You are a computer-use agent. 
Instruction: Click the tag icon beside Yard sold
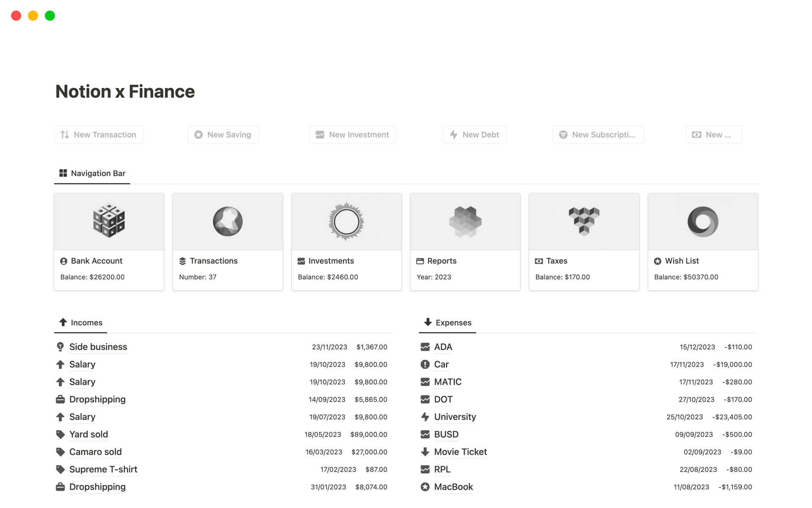coord(60,434)
